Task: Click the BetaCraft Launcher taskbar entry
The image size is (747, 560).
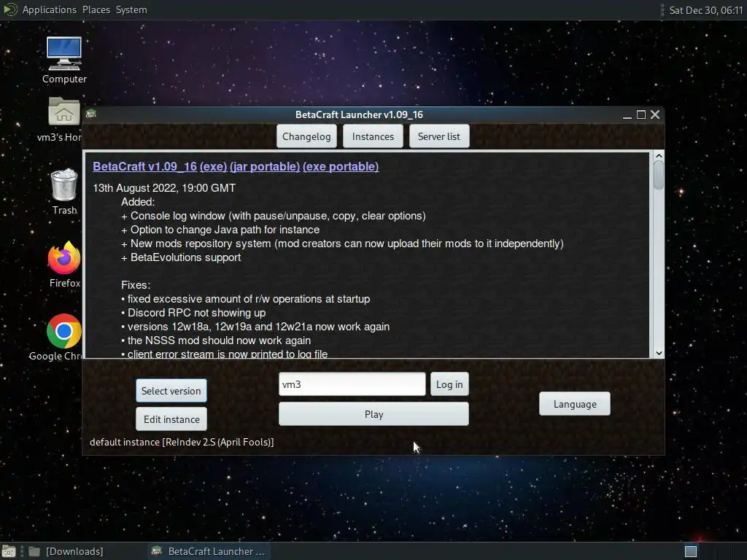Action: point(208,551)
